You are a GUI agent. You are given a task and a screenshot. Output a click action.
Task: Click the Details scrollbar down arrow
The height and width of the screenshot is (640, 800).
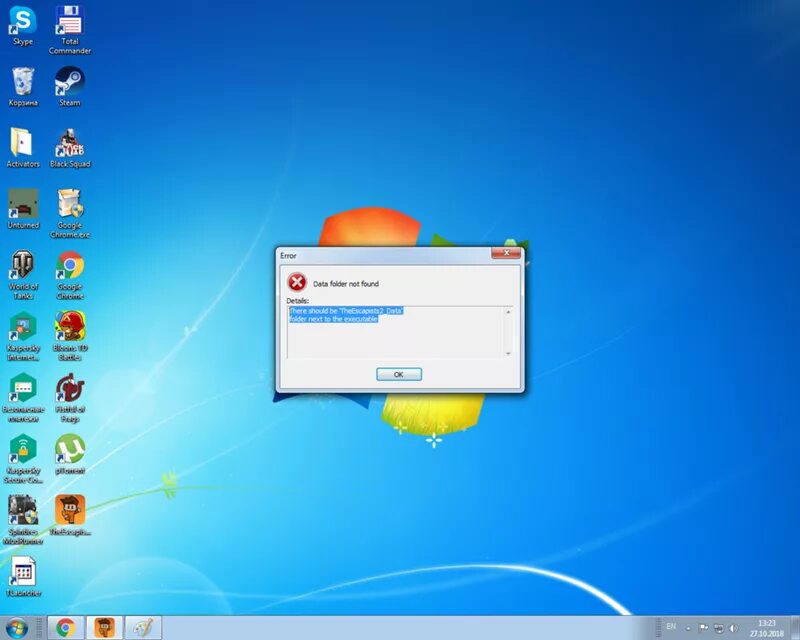(x=508, y=354)
